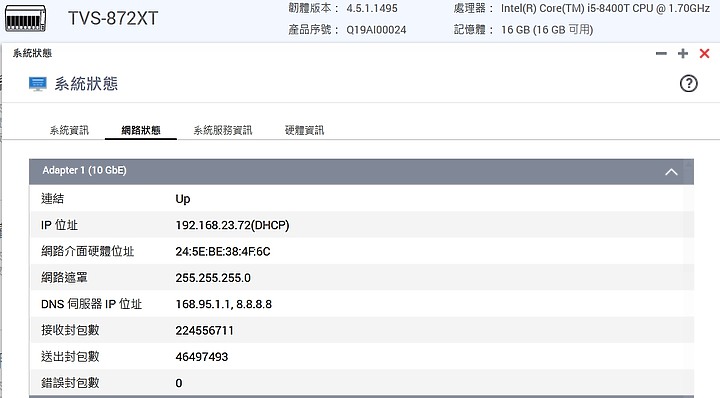This screenshot has height=398, width=720.
Task: Click the subnet mask 255.255.255.0
Action: 213,278
